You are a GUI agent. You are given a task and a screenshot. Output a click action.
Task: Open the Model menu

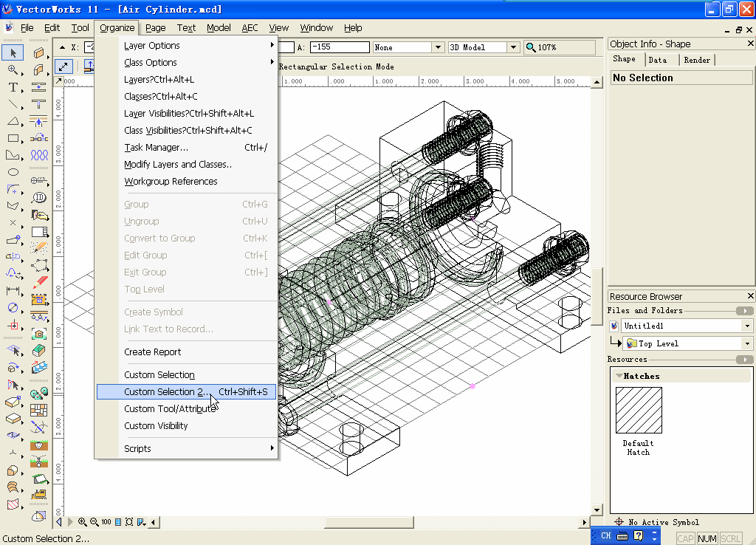point(219,28)
